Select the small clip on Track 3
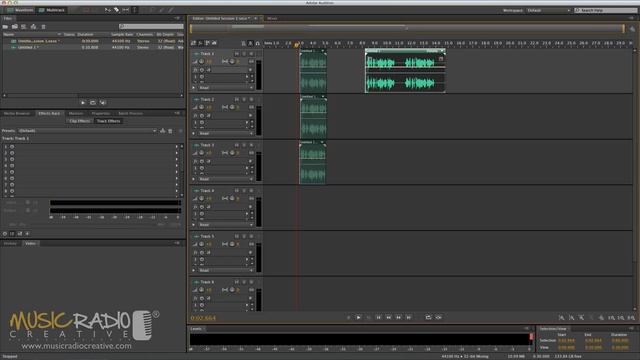 (x=313, y=163)
